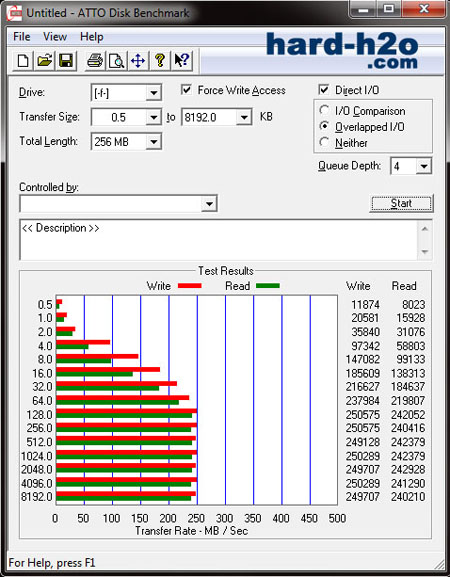The image size is (450, 577).
Task: Click read value 242928 for 2048.0
Action: [408, 470]
